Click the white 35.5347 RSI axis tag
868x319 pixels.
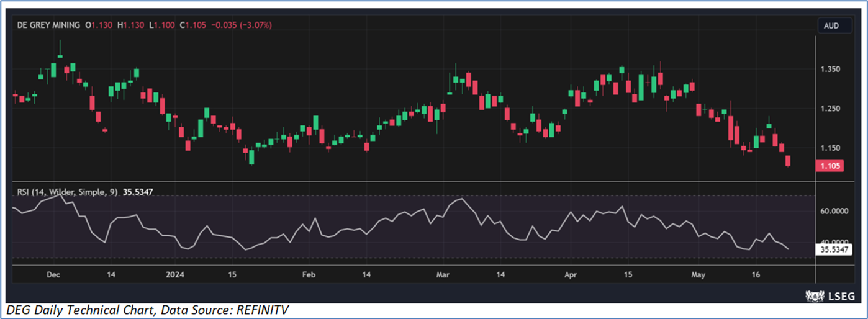pos(834,249)
